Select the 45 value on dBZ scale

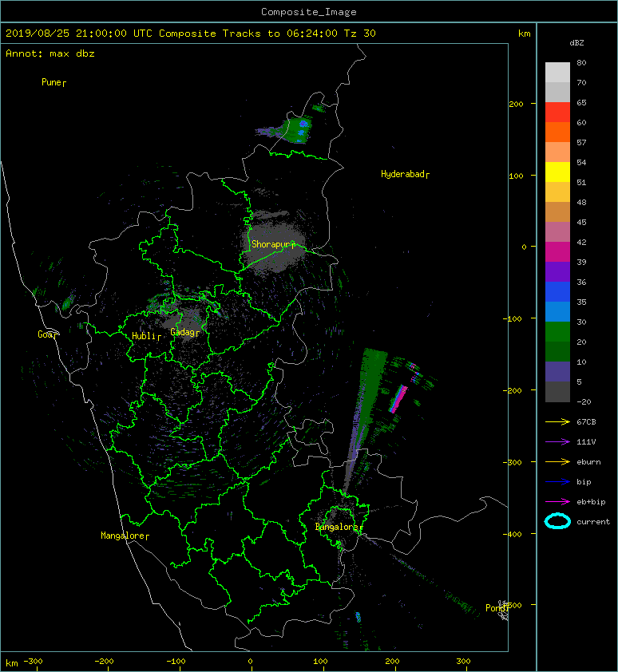pyautogui.click(x=581, y=222)
